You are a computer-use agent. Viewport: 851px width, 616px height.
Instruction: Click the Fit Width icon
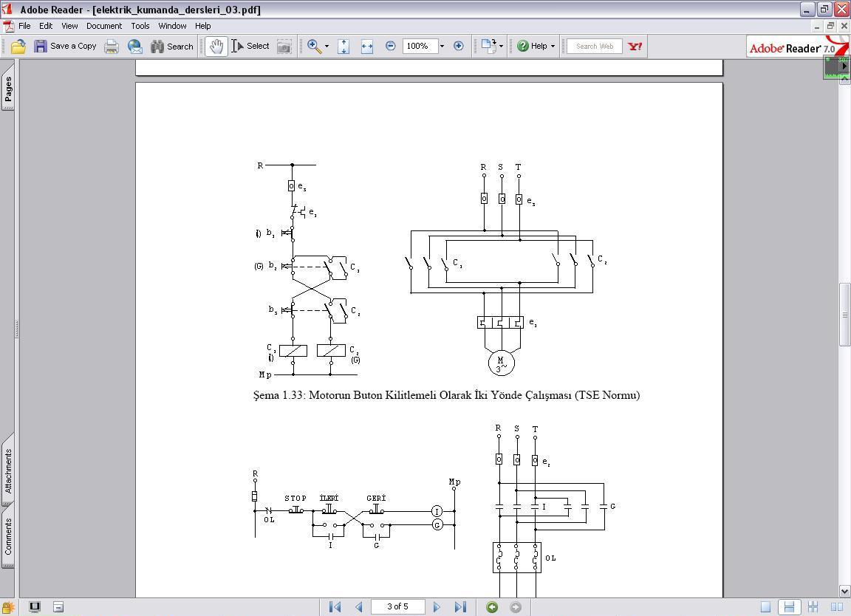pyautogui.click(x=366, y=46)
